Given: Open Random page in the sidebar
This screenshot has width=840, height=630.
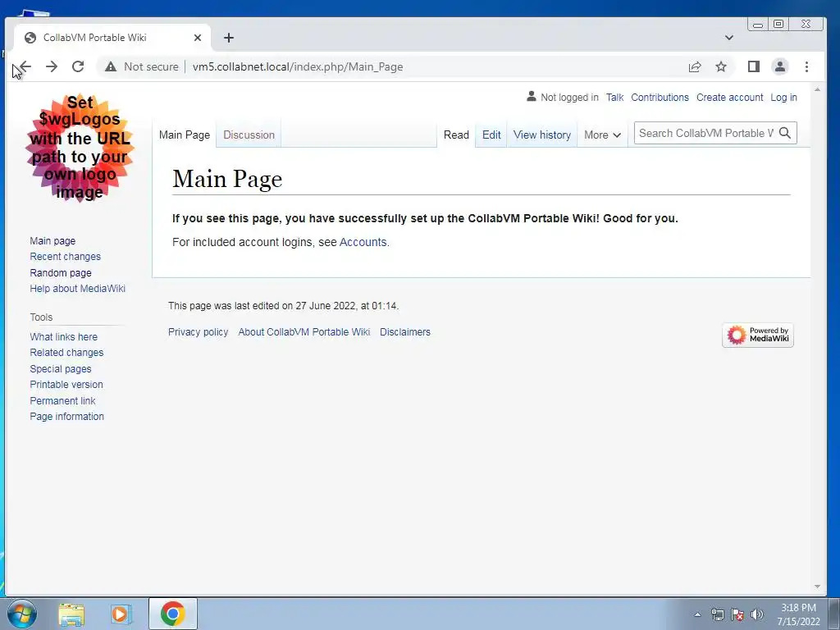Looking at the screenshot, I should 61,272.
